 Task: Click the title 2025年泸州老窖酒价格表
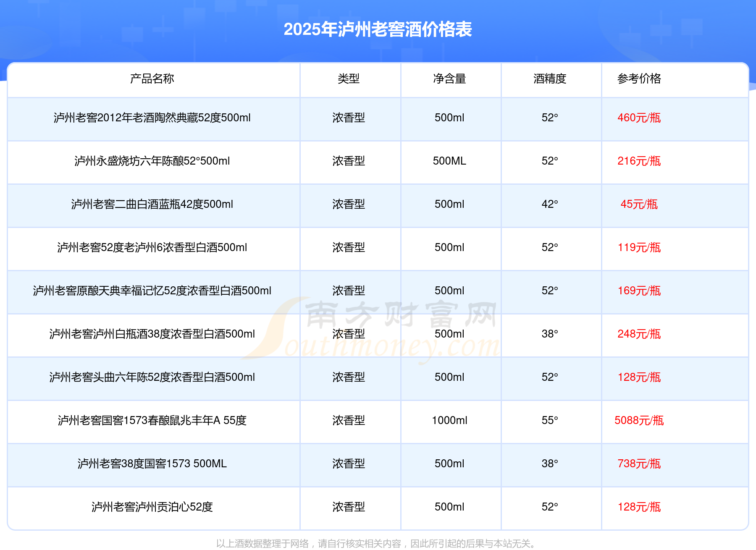[378, 29]
